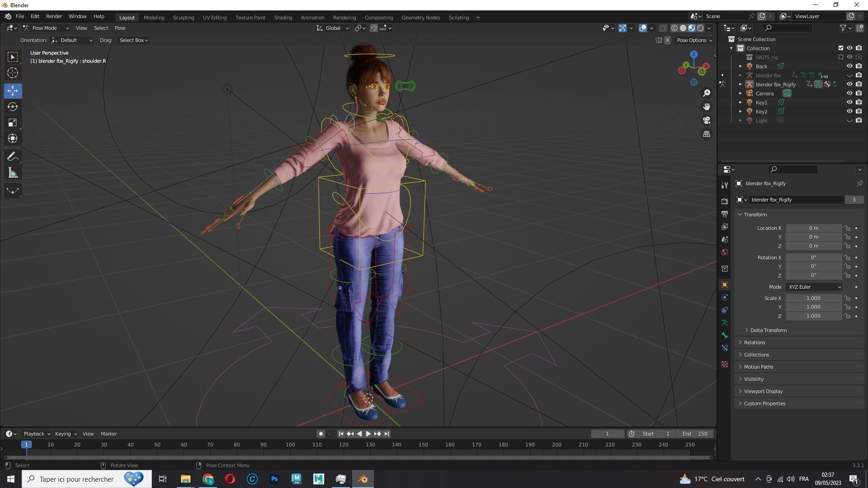Open the Pose Mode dropdown
Viewport: 868px width, 488px height.
(46, 28)
